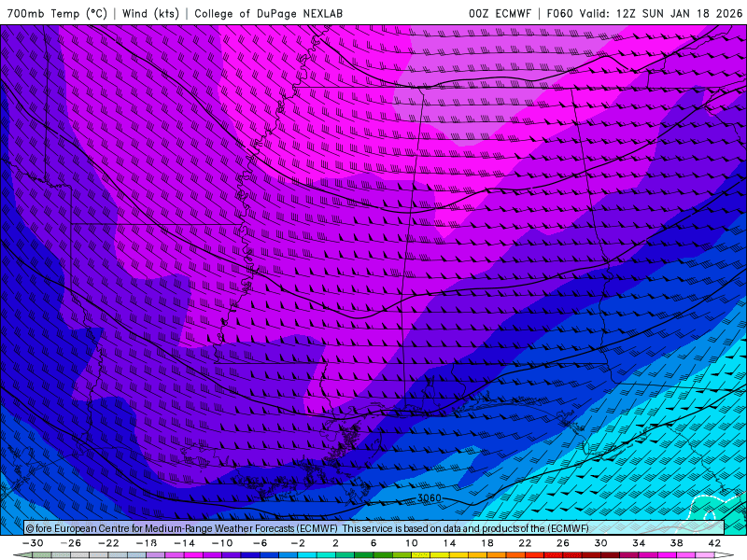Click the "26" color scale label
Image resolution: width=747 pixels, height=560 pixels.
(x=563, y=543)
